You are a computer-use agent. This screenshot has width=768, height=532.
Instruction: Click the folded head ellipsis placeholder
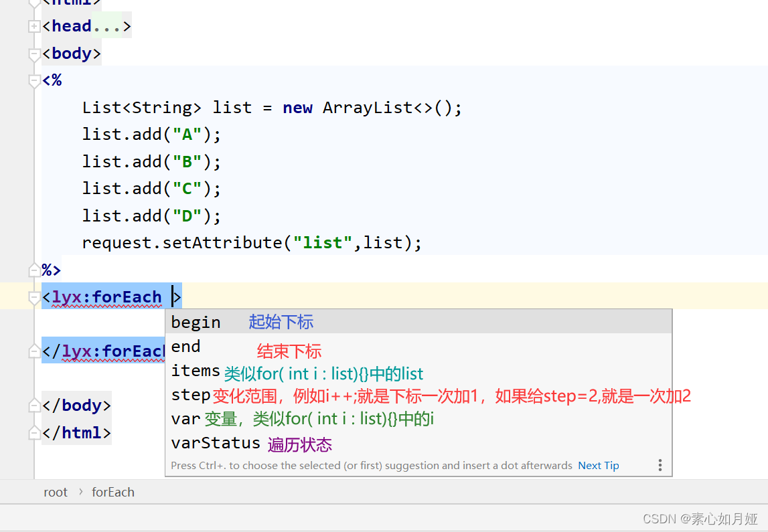106,26
